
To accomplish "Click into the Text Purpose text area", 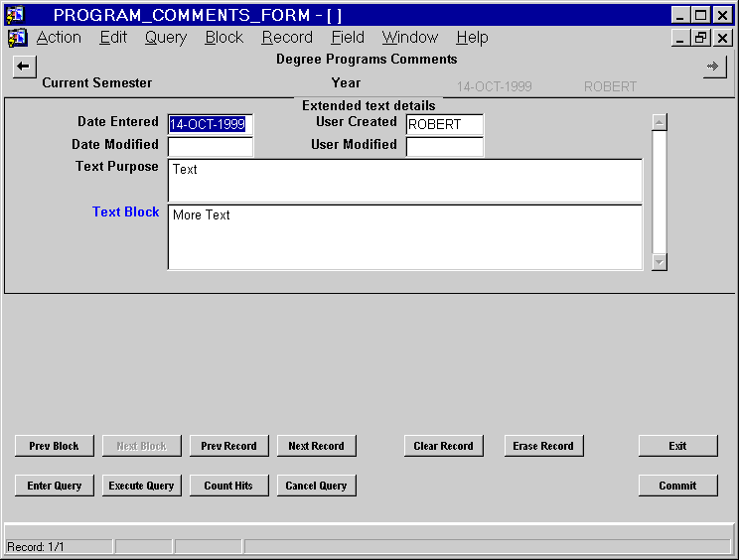I will (x=405, y=181).
